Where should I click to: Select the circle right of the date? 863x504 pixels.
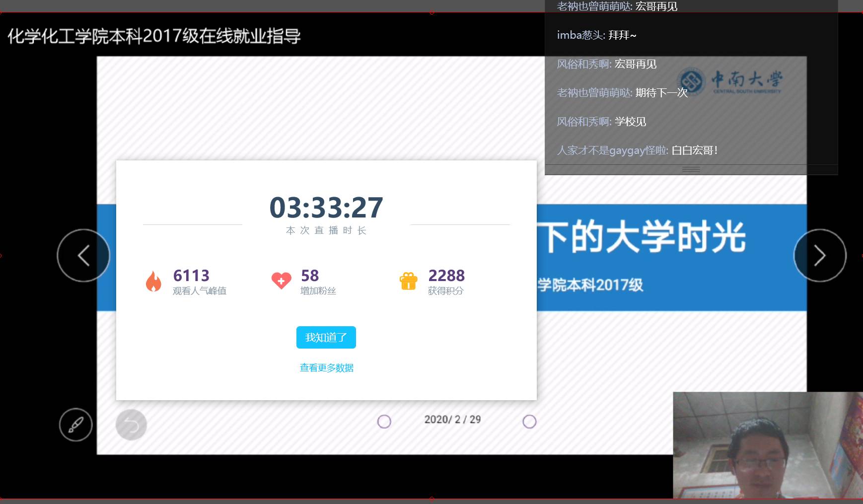click(x=529, y=422)
